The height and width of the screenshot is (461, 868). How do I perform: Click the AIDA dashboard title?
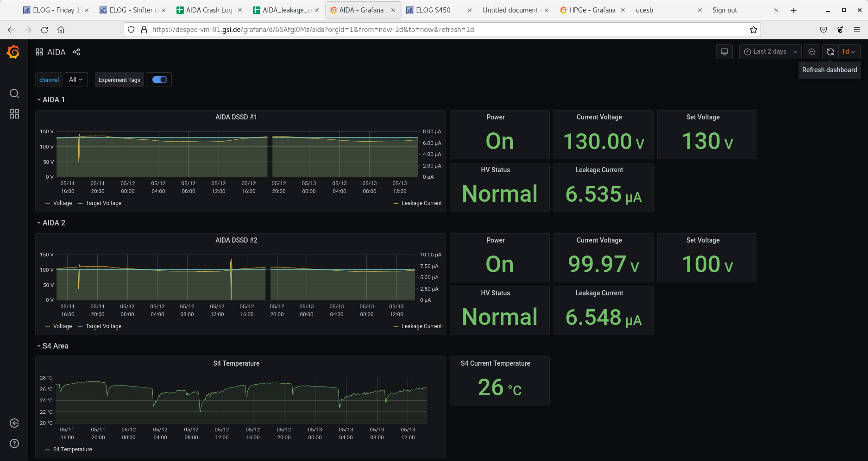pos(57,52)
